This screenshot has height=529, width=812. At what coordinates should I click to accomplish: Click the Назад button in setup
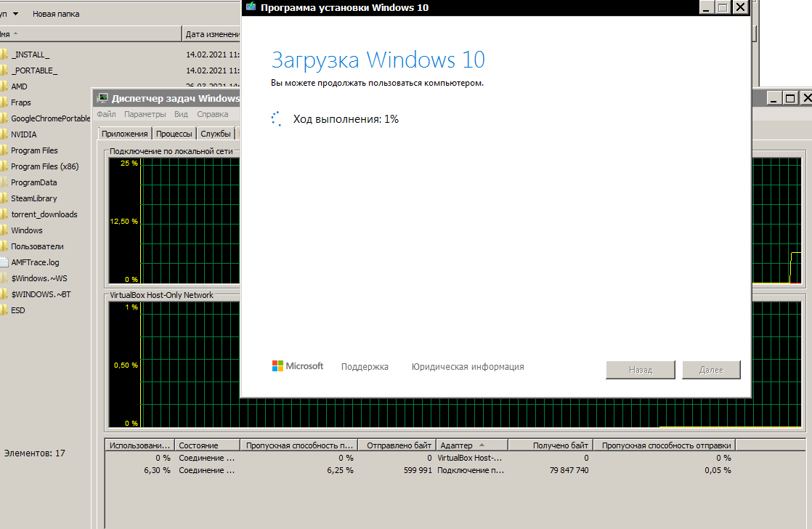click(641, 370)
